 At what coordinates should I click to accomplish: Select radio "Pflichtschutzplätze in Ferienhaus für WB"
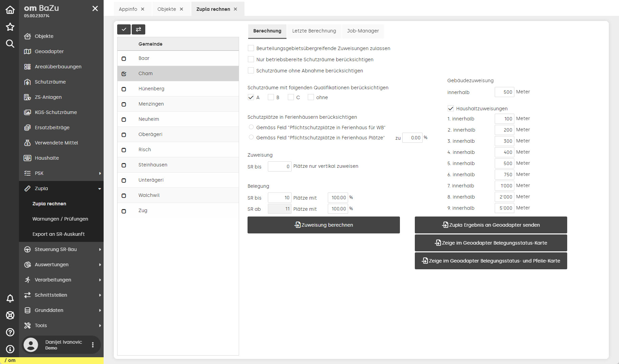coord(251,127)
